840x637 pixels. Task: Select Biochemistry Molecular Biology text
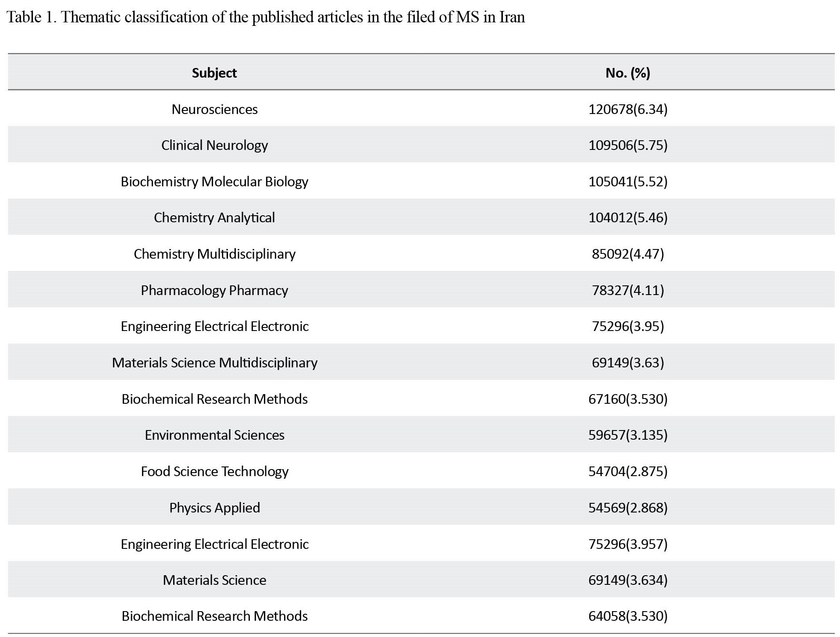point(214,181)
